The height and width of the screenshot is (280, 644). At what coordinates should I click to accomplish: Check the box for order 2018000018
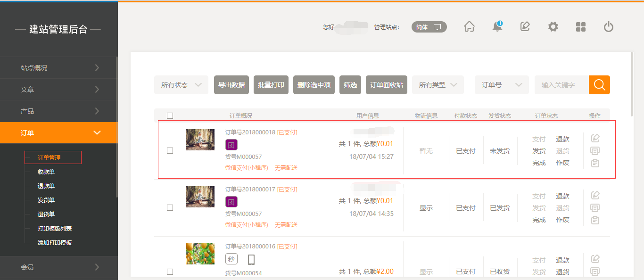pos(170,150)
